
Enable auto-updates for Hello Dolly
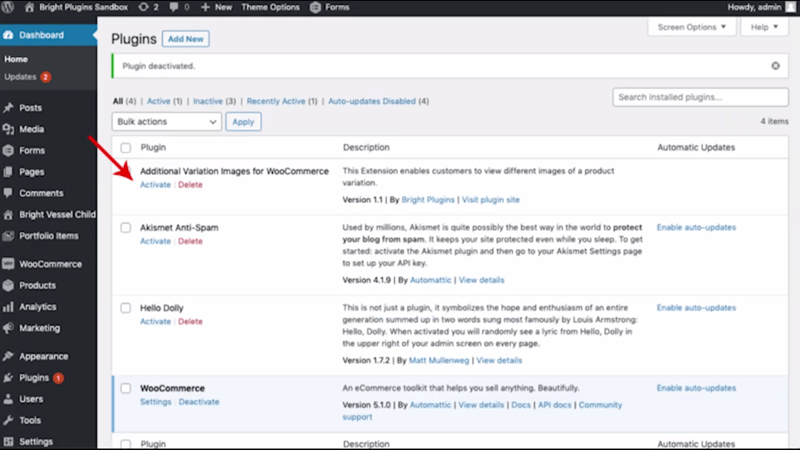click(696, 308)
